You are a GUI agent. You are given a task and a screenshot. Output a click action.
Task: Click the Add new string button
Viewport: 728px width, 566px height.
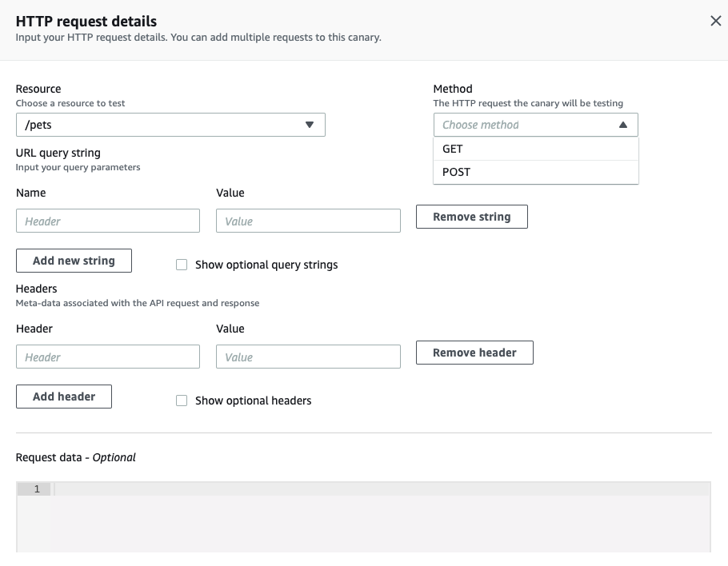[x=74, y=261]
